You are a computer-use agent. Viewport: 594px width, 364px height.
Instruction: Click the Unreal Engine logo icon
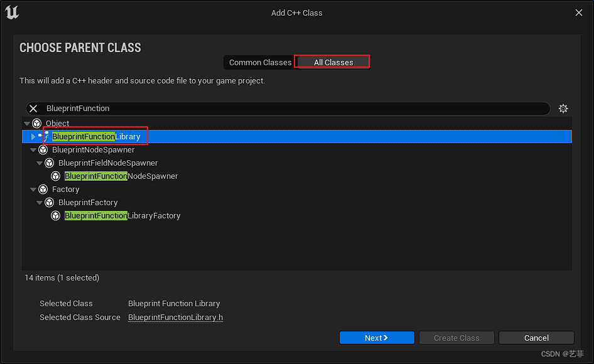[12, 13]
